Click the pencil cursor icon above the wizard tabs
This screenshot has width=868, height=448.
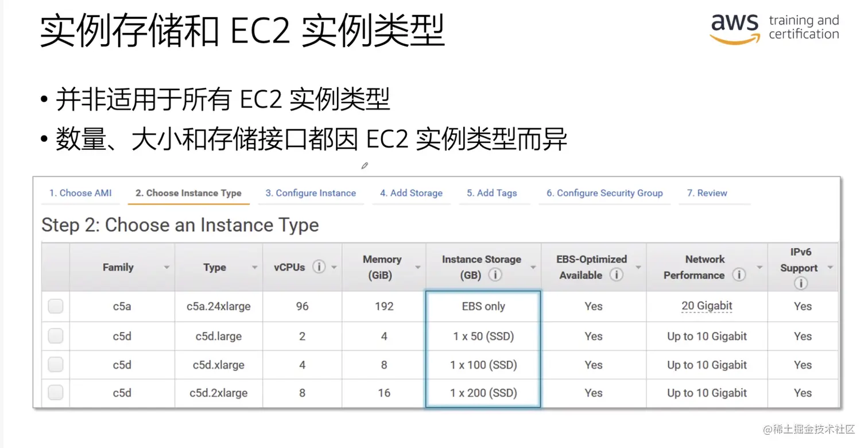click(365, 165)
